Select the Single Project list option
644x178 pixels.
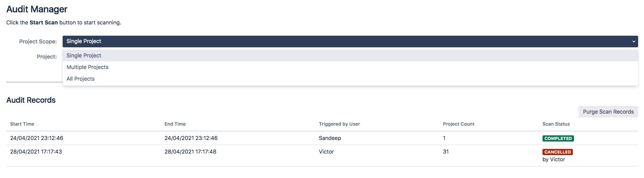84,55
